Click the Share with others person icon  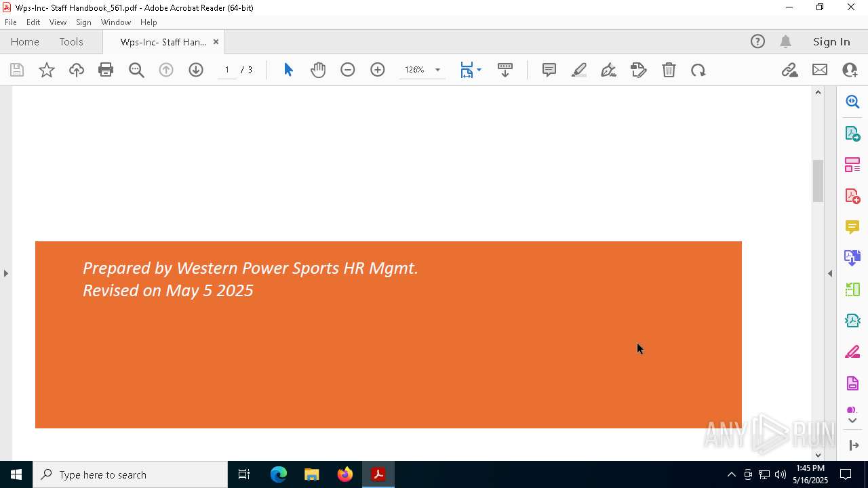coord(850,70)
